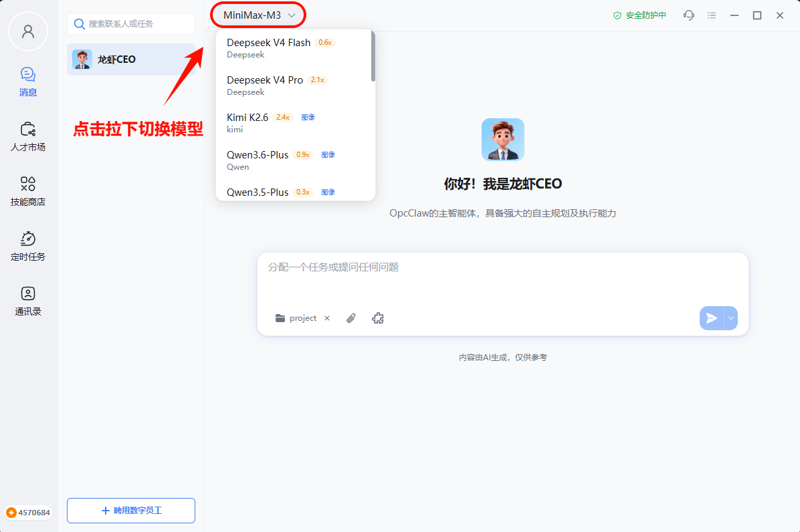Click the 你好！我是龙虾CEO greeting heading
Screen dimensions: 800x532
click(x=502, y=184)
